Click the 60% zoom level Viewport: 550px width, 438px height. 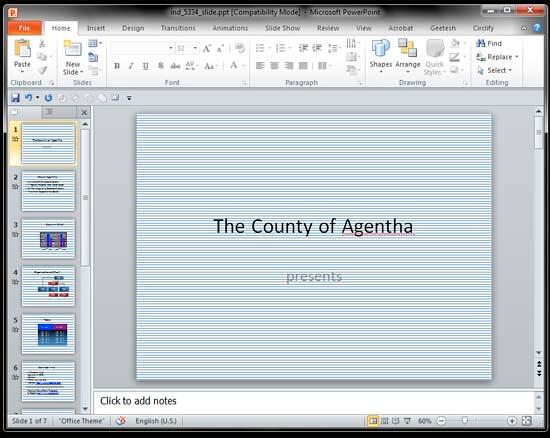(424, 420)
